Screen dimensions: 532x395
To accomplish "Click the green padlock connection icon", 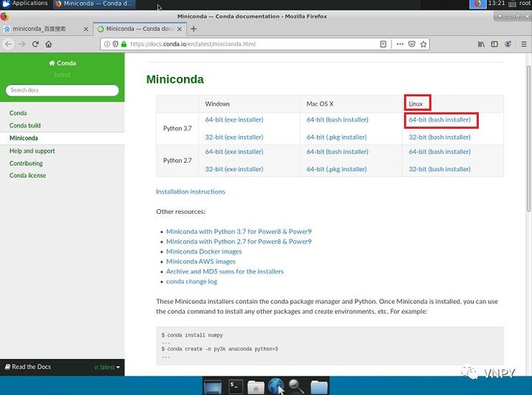I will click(x=123, y=44).
